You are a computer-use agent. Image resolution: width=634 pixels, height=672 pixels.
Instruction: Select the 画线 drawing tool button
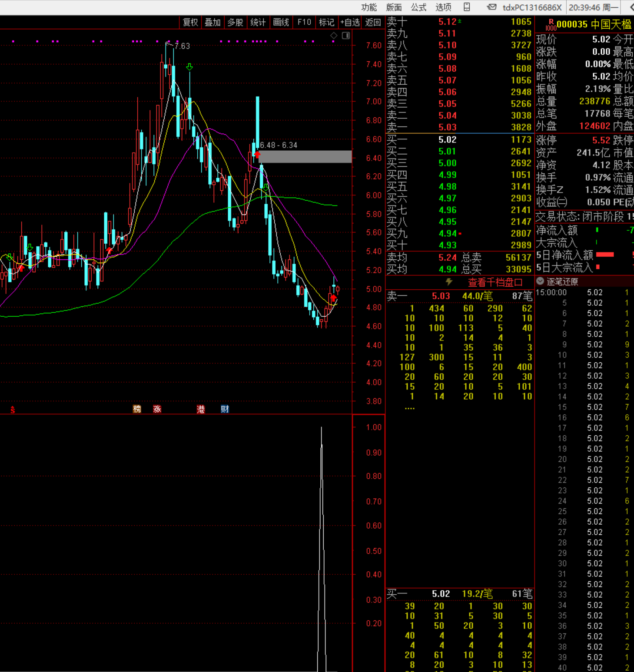point(281,22)
